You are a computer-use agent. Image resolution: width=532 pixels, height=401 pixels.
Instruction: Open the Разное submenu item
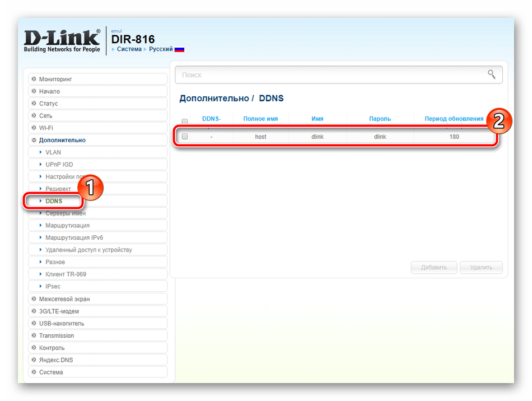tap(97, 262)
